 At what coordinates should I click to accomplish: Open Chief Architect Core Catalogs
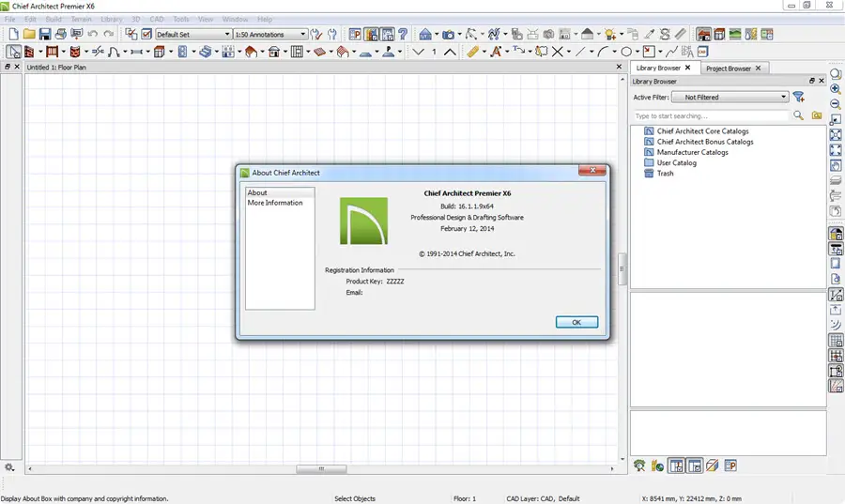click(702, 130)
